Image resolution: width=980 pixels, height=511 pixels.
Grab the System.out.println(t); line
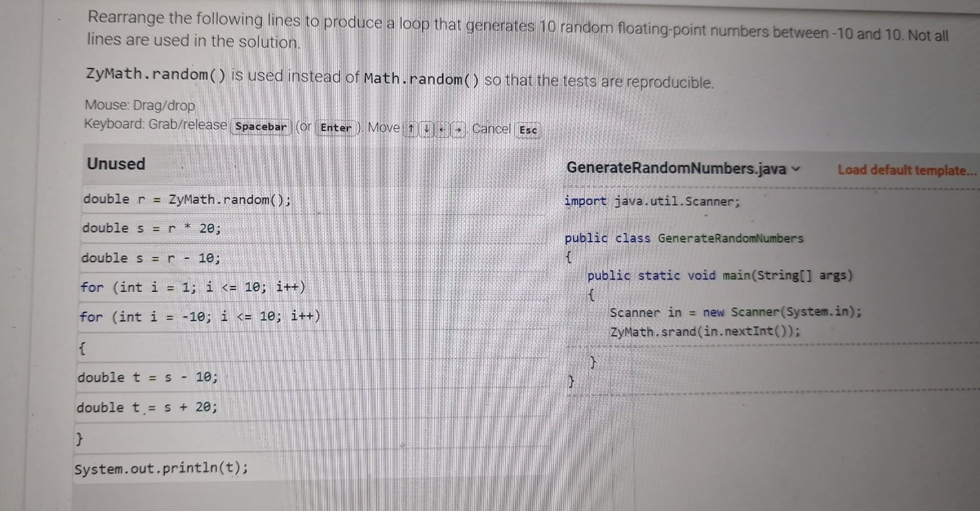click(x=161, y=467)
